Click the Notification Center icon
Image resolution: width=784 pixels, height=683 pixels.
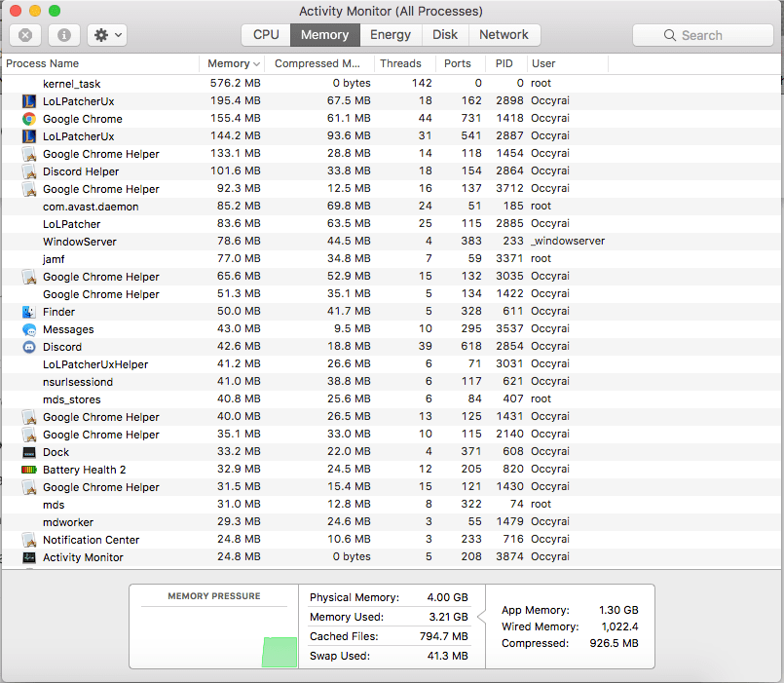pyautogui.click(x=26, y=539)
